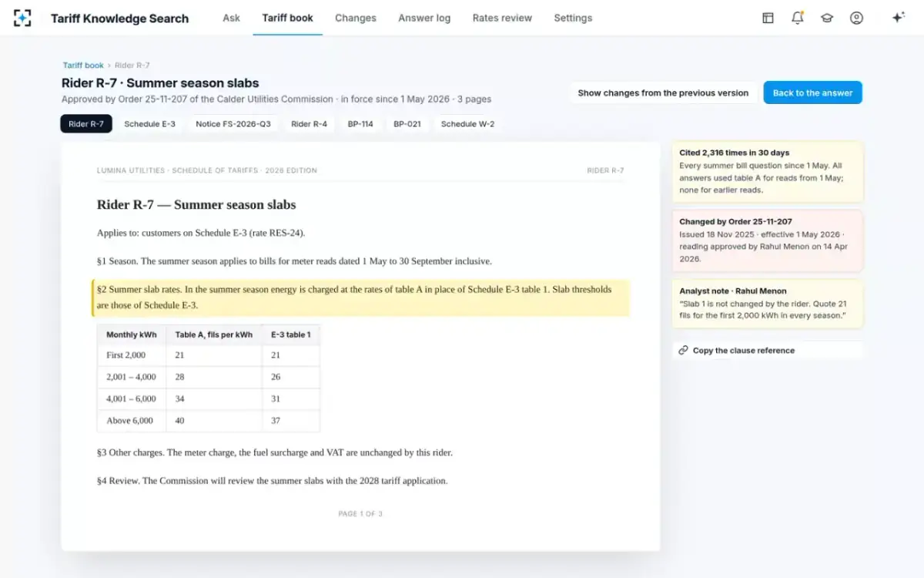The width and height of the screenshot is (924, 578).
Task: Click the §4 Review paragraph
Action: [272, 480]
